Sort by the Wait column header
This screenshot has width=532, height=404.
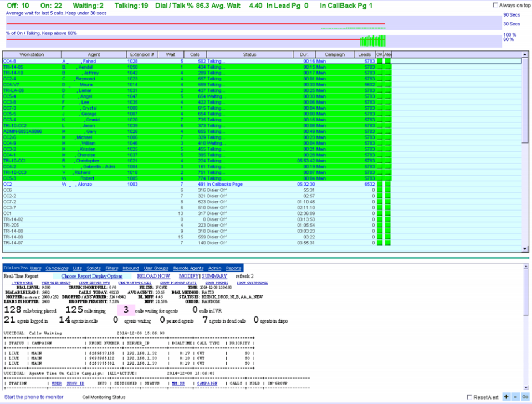pyautogui.click(x=171, y=54)
